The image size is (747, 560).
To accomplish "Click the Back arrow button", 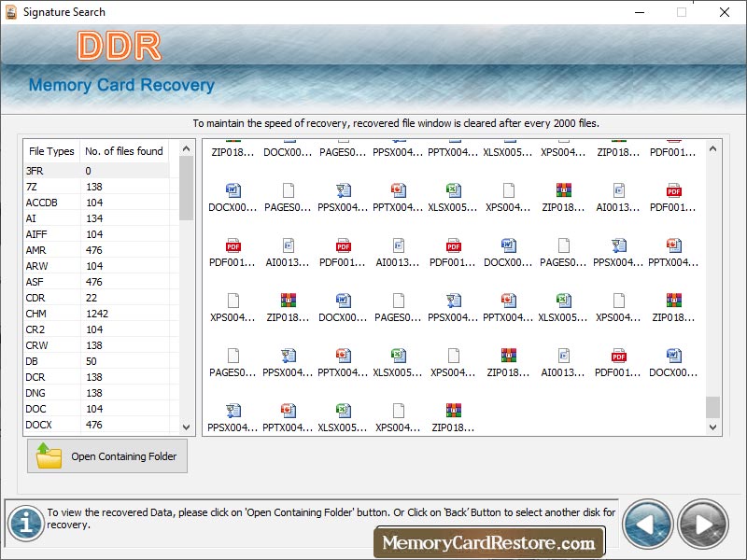I will coord(647,525).
